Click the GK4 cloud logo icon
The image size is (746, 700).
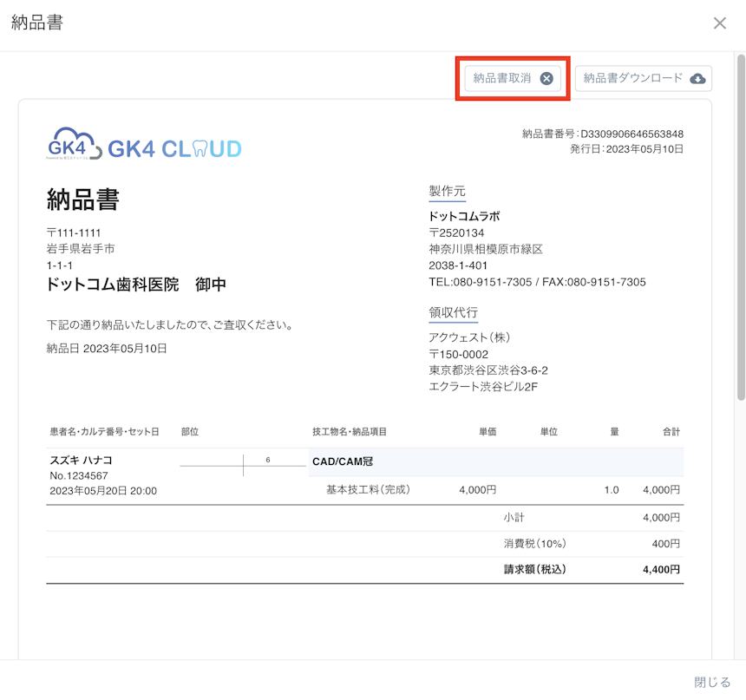point(74,143)
